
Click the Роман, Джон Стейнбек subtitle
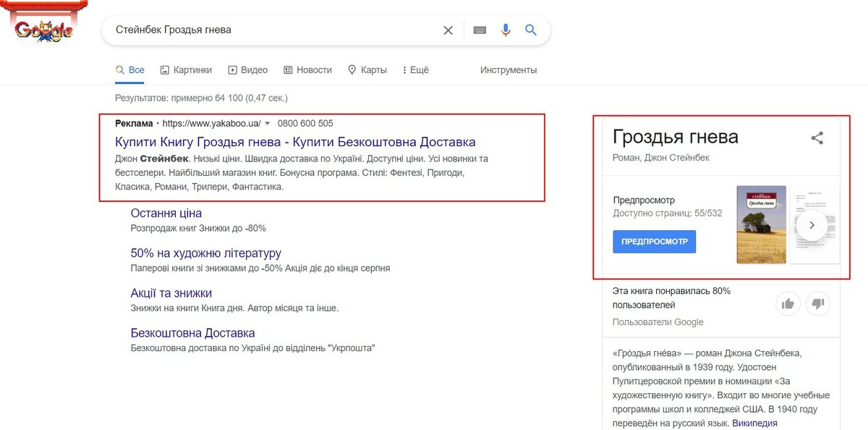[x=660, y=158]
